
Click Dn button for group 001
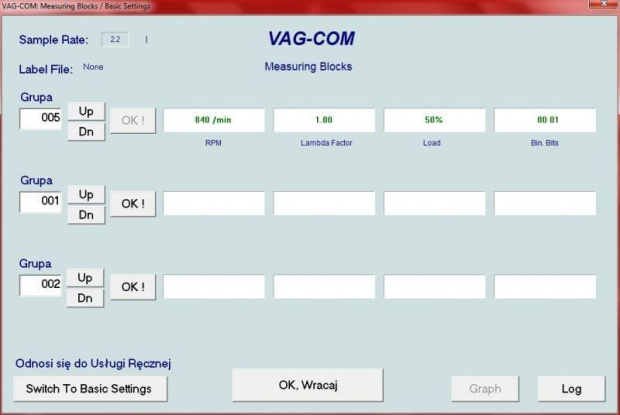(86, 215)
